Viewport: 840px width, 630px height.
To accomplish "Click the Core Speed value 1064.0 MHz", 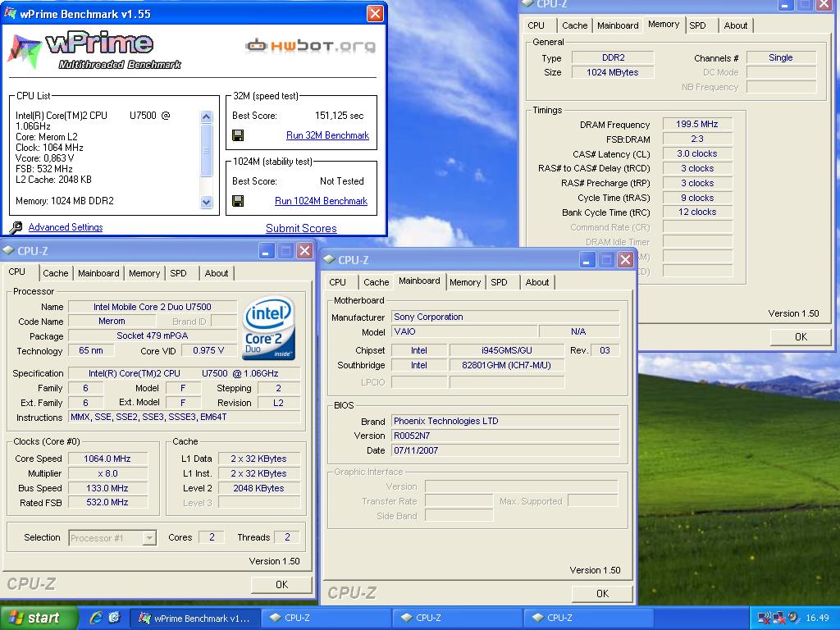I will point(107,459).
